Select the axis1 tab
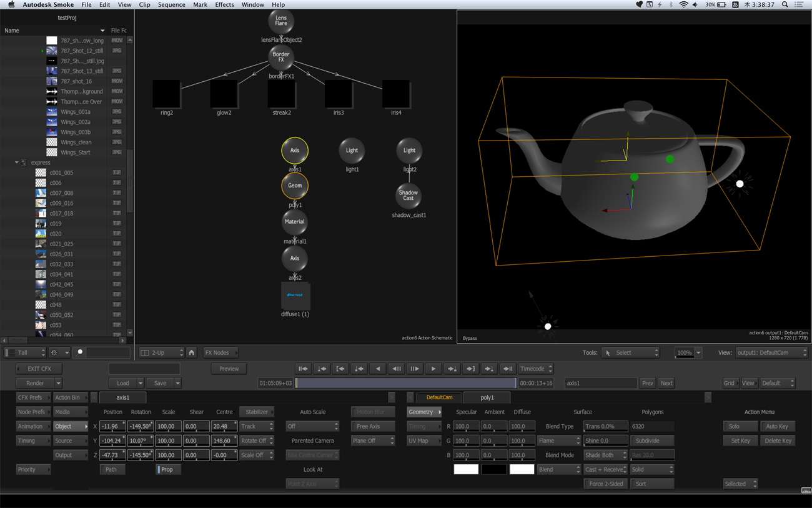Screen dimensions: 812x508 [123, 397]
